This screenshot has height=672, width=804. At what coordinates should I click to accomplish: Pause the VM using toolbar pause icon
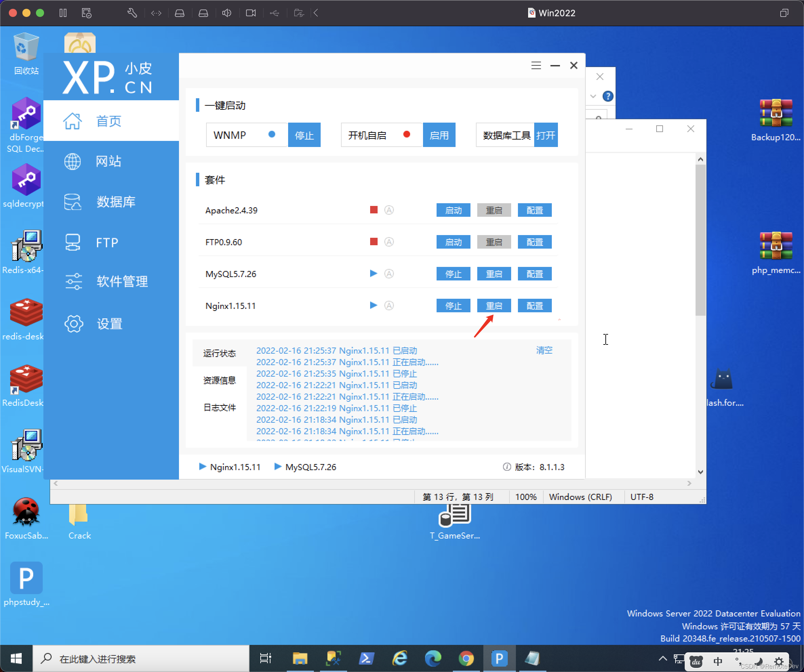pos(63,13)
